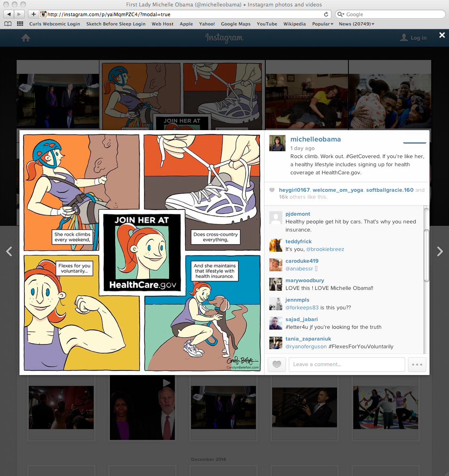Expand the News (20749) dropdown
Screen dimensions: 449x476
[x=357, y=24]
